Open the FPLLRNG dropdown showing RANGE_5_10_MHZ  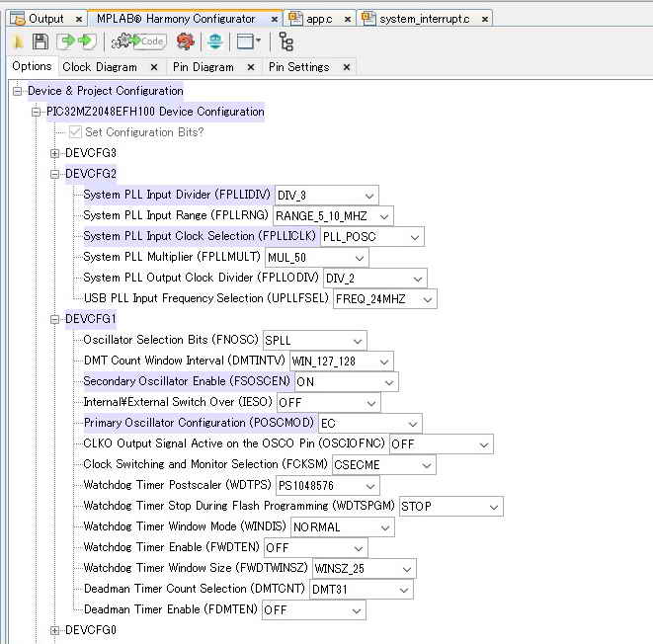coord(333,216)
